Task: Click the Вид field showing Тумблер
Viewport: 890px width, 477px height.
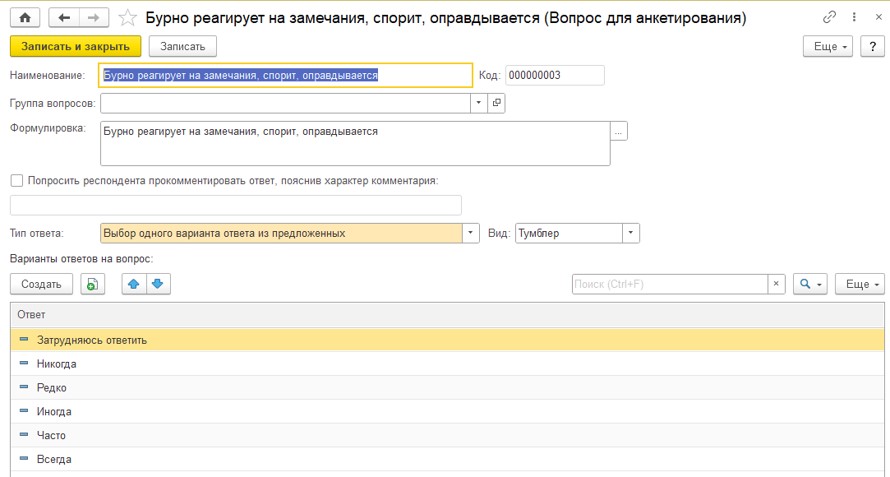Action: point(569,233)
